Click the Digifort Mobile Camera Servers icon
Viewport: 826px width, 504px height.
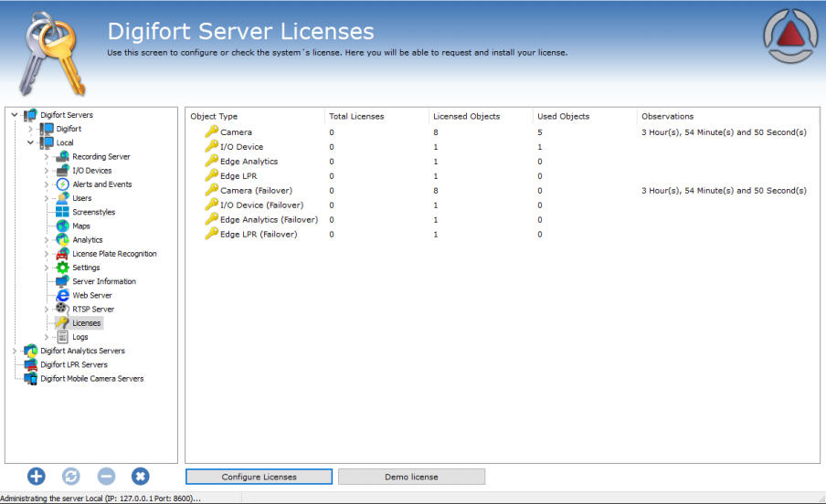(30, 378)
